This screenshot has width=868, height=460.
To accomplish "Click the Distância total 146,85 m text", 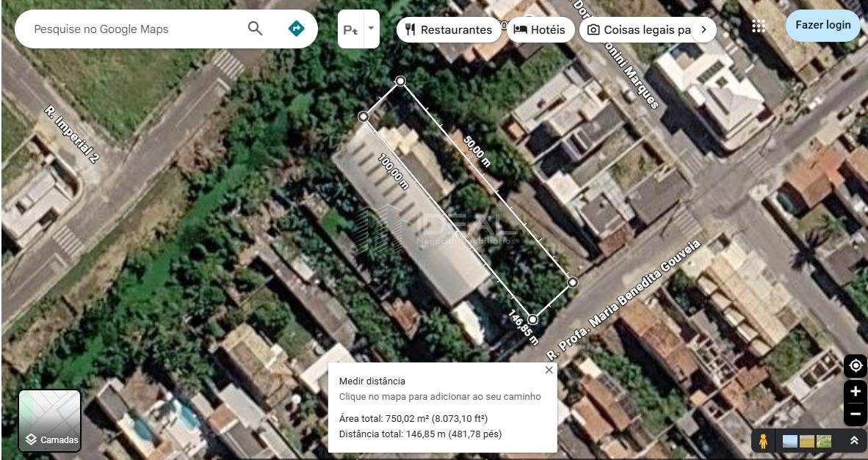I will [x=420, y=434].
